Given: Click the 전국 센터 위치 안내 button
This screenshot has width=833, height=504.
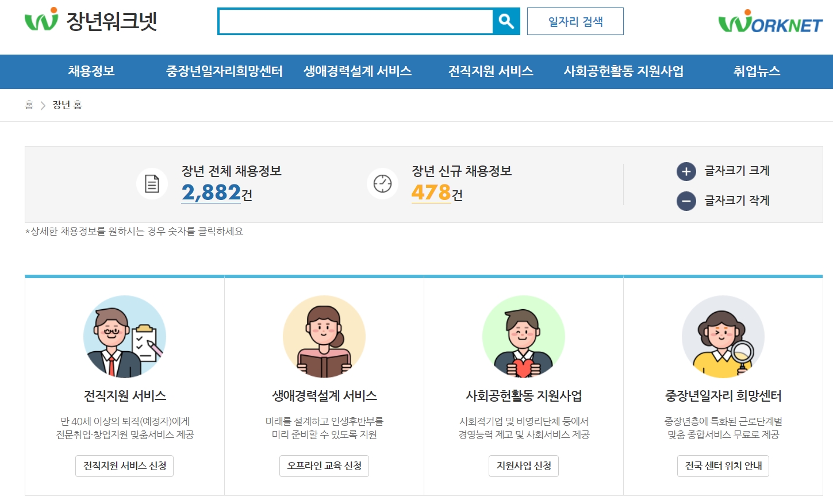Looking at the screenshot, I should (723, 466).
